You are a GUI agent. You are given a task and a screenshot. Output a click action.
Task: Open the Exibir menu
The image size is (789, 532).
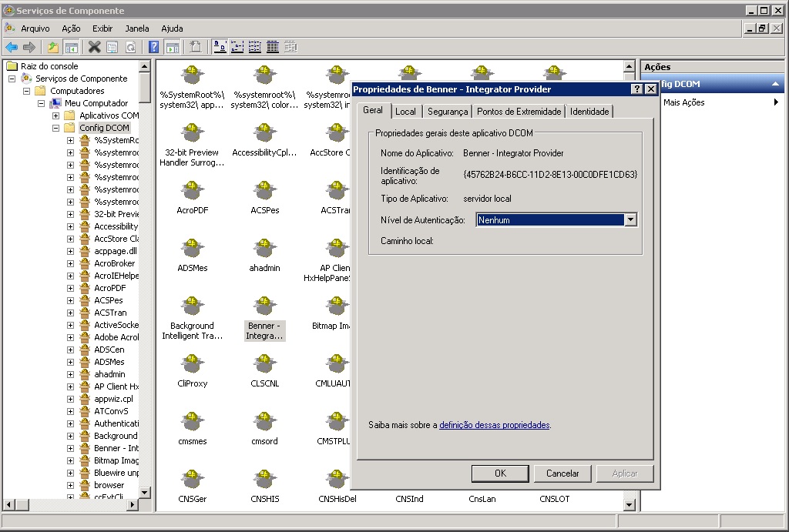point(102,28)
